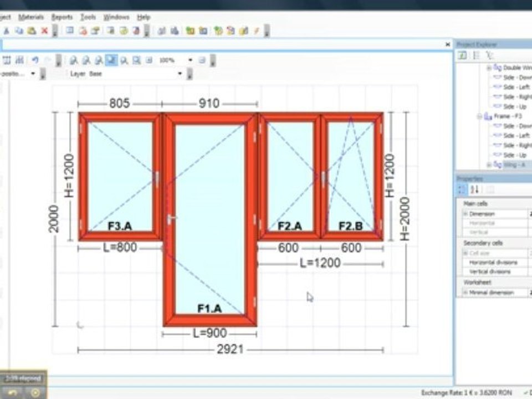Click the second grid icon beside undo arrow
The height and width of the screenshot is (399, 532).
[20, 60]
